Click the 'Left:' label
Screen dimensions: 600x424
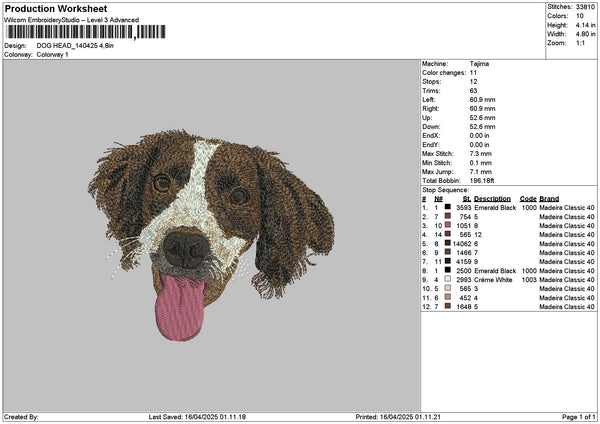click(x=429, y=100)
